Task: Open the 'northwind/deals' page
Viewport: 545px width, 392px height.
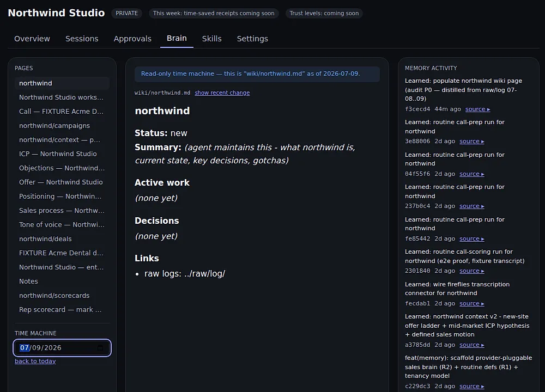Action: pyautogui.click(x=62, y=239)
